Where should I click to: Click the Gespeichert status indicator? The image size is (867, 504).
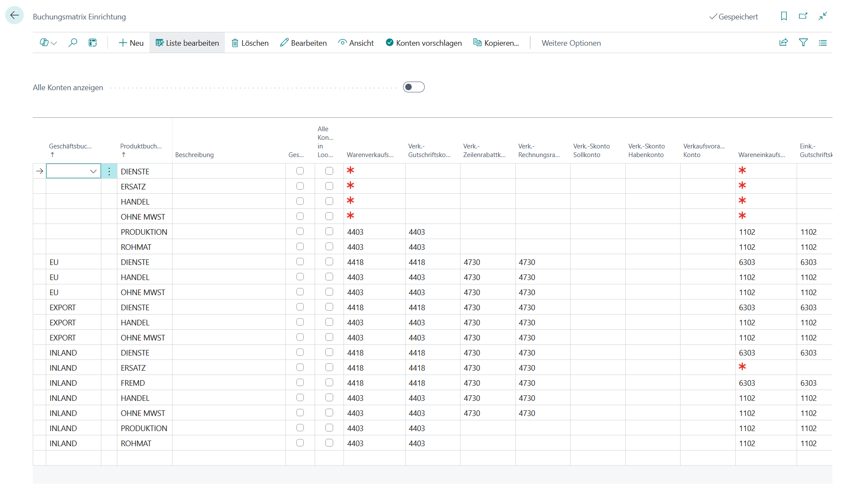[734, 17]
